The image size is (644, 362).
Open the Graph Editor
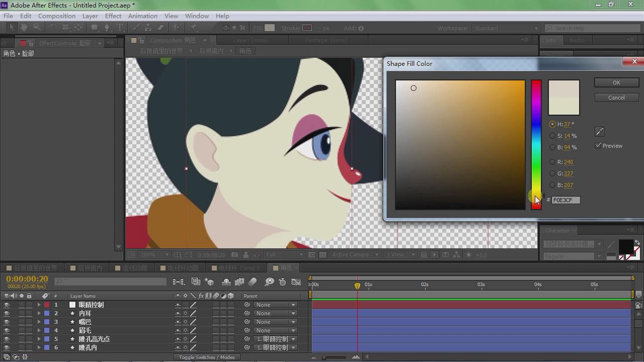296,282
